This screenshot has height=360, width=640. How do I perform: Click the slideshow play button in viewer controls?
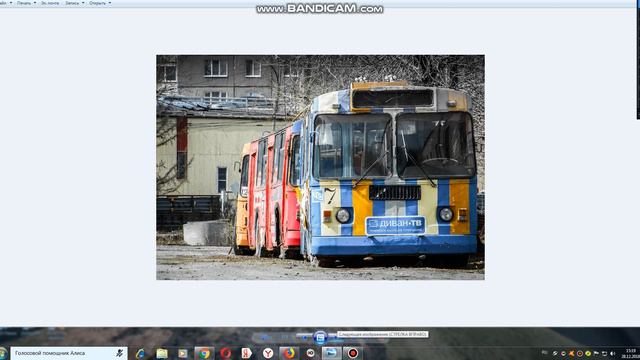point(320,338)
